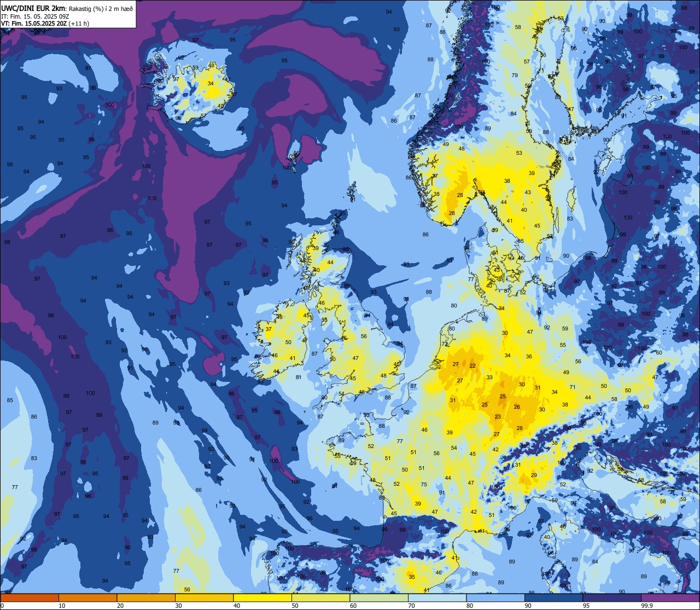
Task: Click the 70–80% pale blue legend swatch
Action: point(437,597)
